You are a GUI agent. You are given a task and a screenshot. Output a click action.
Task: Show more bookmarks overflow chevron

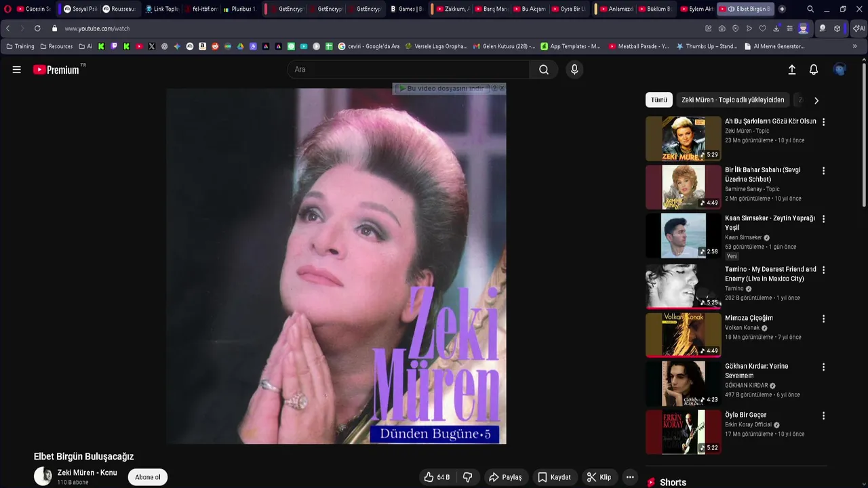[854, 46]
